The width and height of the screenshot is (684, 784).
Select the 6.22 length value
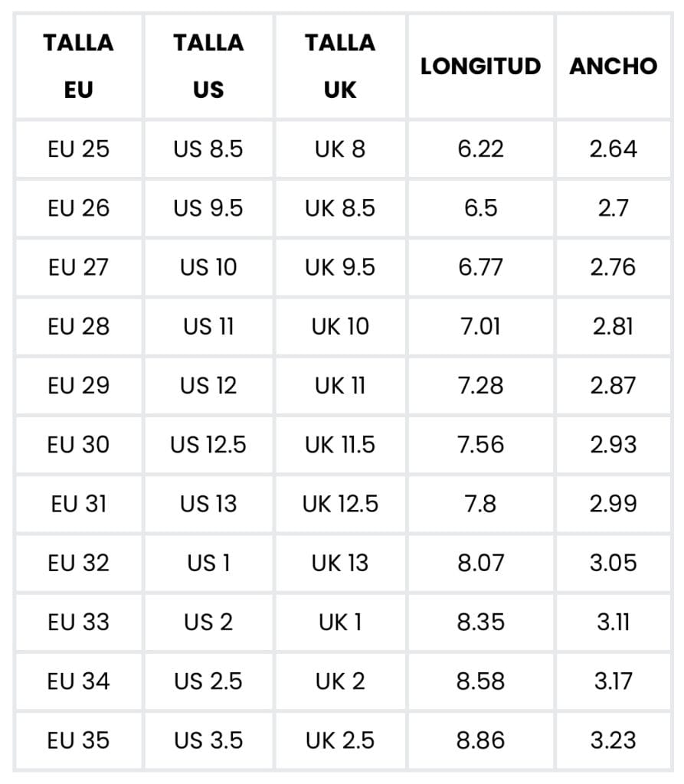[480, 149]
